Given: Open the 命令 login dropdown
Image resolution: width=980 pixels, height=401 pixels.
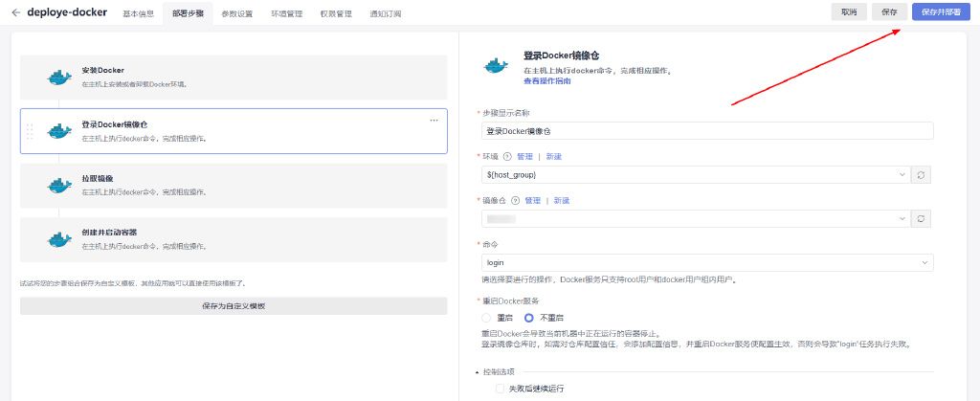Looking at the screenshot, I should (x=707, y=262).
